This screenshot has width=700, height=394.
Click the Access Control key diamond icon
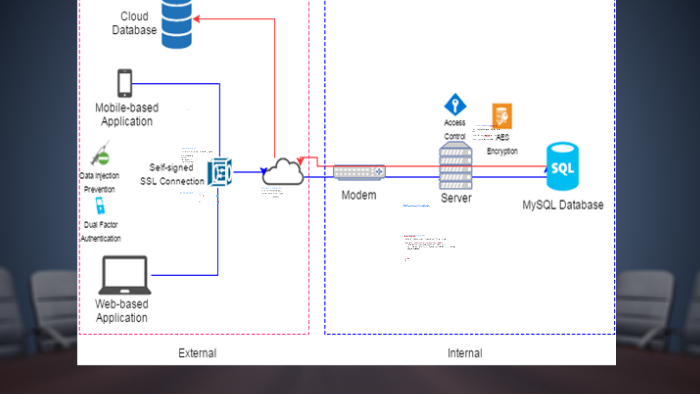point(455,104)
